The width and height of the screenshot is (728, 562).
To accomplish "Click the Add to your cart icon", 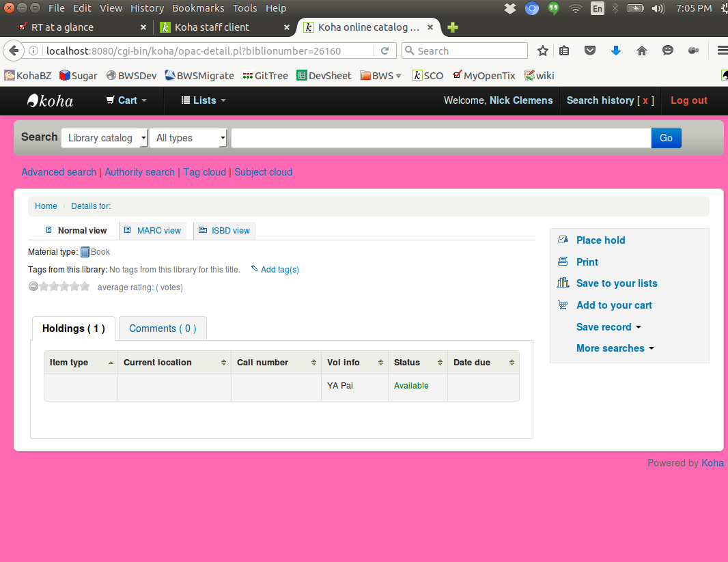I will click(563, 305).
